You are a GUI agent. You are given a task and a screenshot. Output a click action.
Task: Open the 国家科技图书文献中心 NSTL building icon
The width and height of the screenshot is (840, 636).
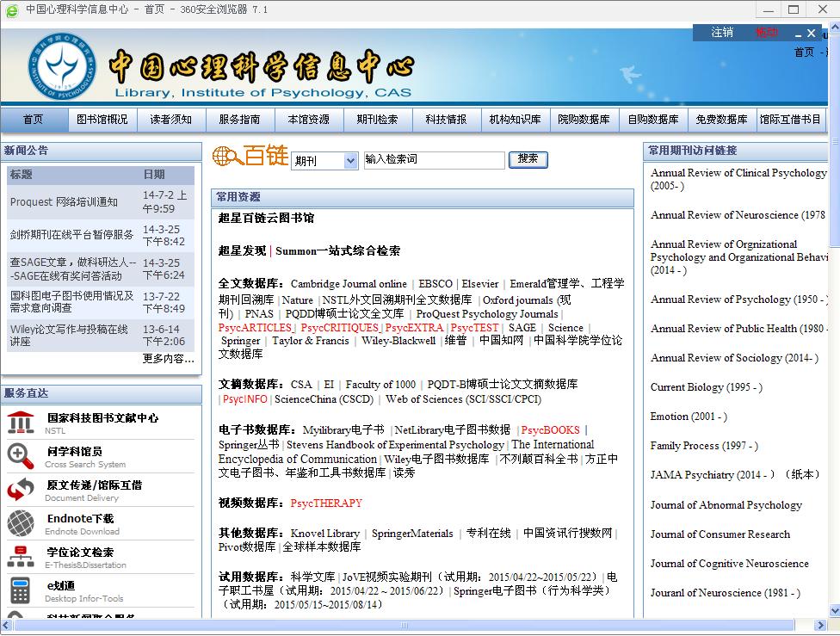(x=21, y=423)
